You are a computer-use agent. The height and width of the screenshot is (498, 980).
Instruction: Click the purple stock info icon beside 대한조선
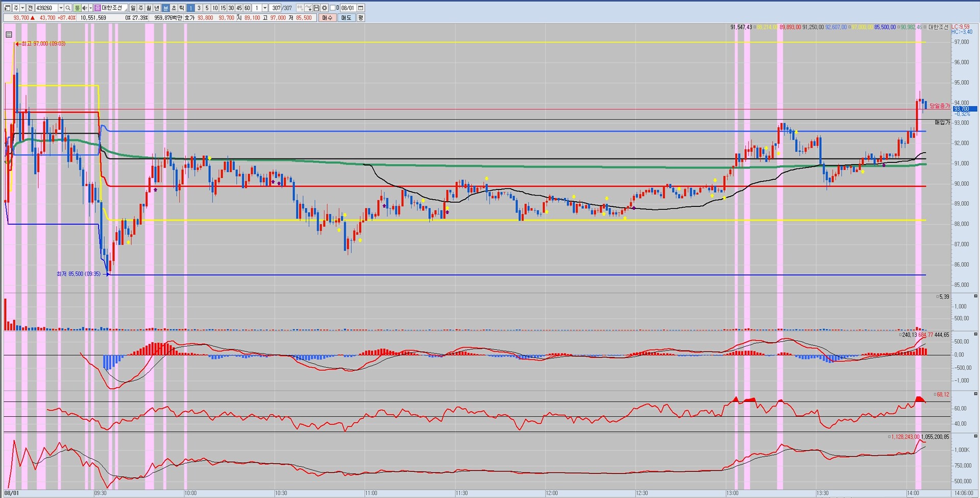(97, 8)
